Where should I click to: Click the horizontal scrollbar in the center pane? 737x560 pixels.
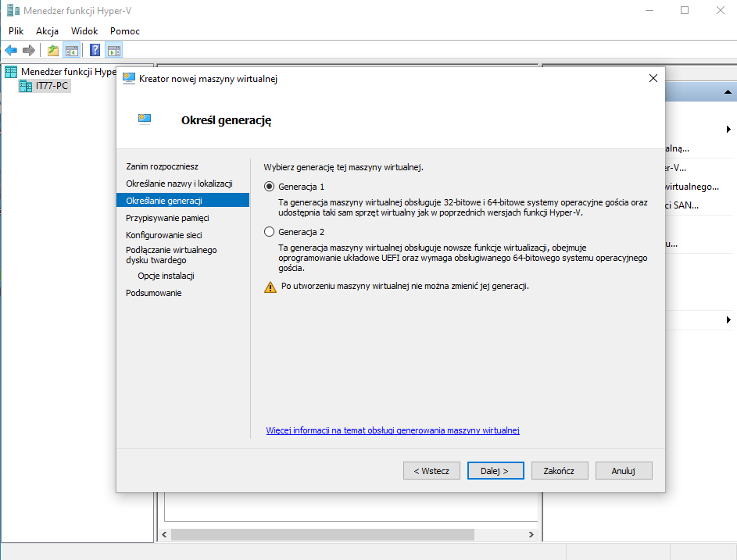click(322, 535)
